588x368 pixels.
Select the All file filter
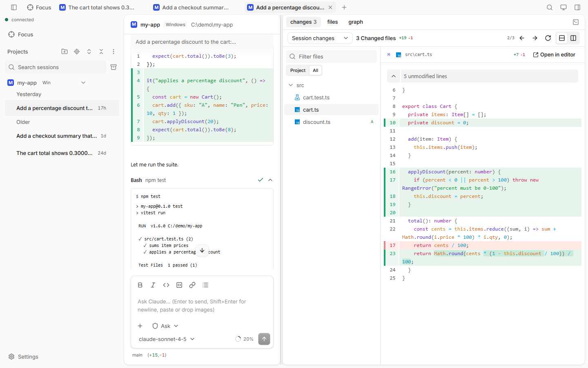pyautogui.click(x=315, y=70)
